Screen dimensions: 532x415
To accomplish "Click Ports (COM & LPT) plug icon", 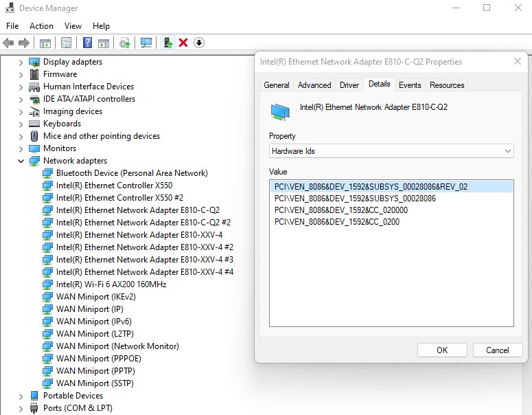I will click(x=34, y=408).
